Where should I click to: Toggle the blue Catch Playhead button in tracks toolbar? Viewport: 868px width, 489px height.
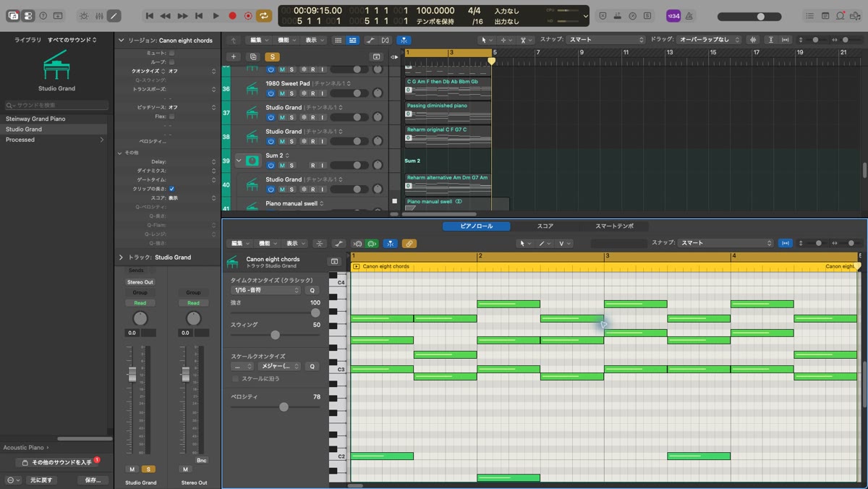point(404,40)
